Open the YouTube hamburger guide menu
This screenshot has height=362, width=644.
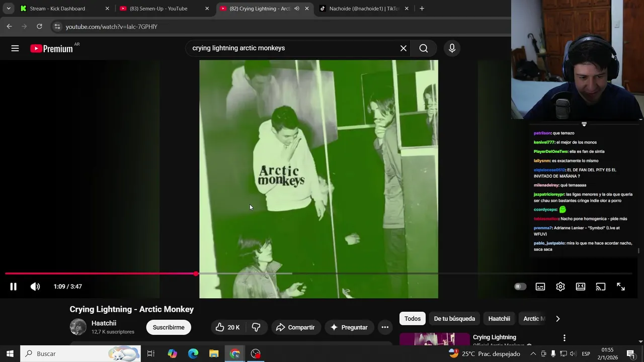click(x=15, y=48)
